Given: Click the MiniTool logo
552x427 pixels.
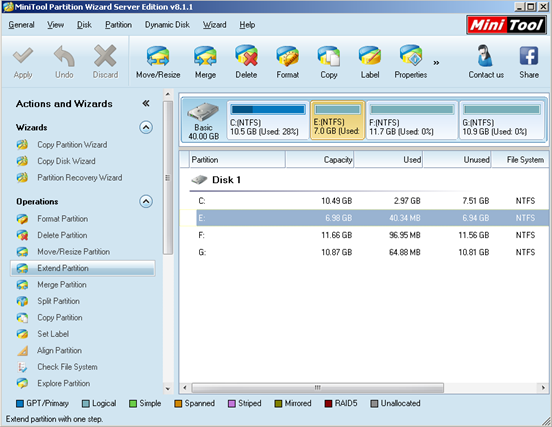Looking at the screenshot, I should 507,25.
